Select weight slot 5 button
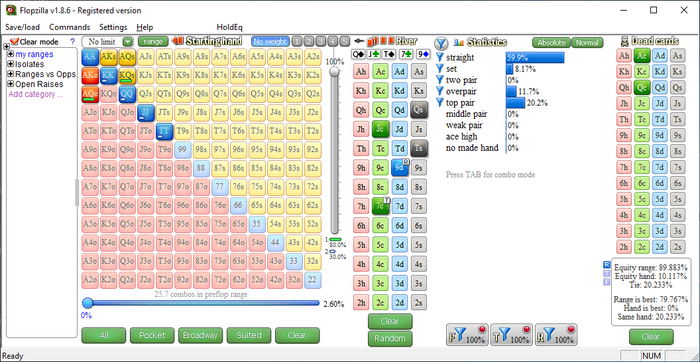700x362 pixels. coord(344,42)
